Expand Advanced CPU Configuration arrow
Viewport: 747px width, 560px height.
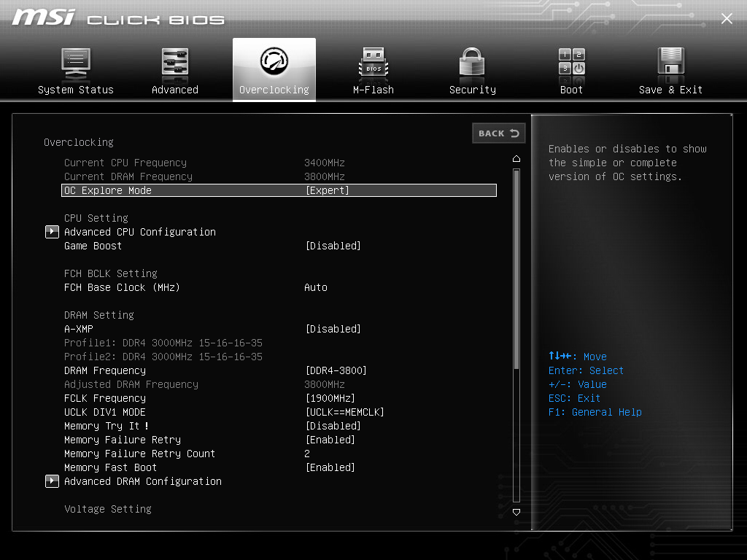click(52, 232)
